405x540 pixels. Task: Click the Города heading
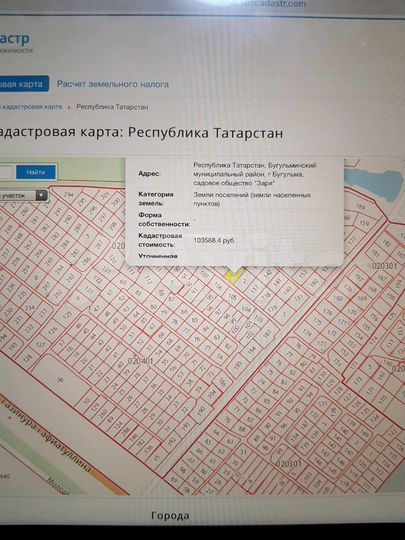pyautogui.click(x=170, y=516)
